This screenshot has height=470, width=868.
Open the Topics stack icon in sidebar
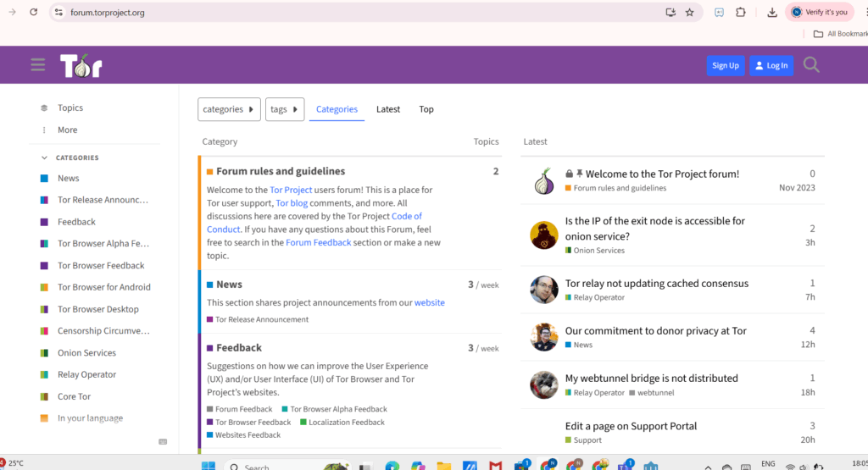pyautogui.click(x=44, y=108)
